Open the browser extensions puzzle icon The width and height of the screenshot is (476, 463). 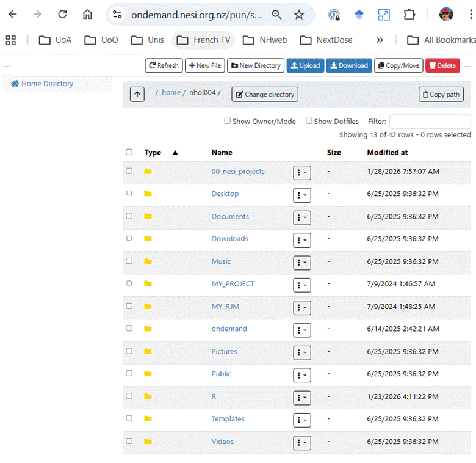click(409, 15)
